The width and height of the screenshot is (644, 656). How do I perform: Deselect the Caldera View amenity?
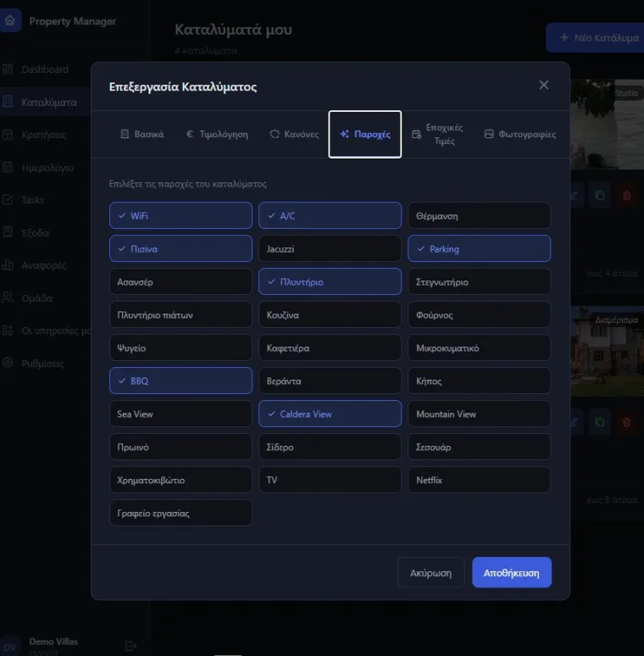coord(330,414)
